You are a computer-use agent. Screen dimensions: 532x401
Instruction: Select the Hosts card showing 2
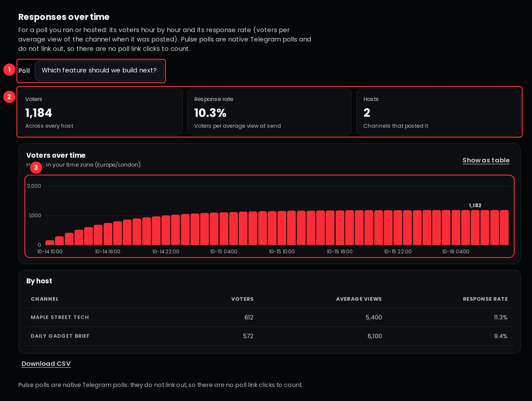(x=438, y=112)
